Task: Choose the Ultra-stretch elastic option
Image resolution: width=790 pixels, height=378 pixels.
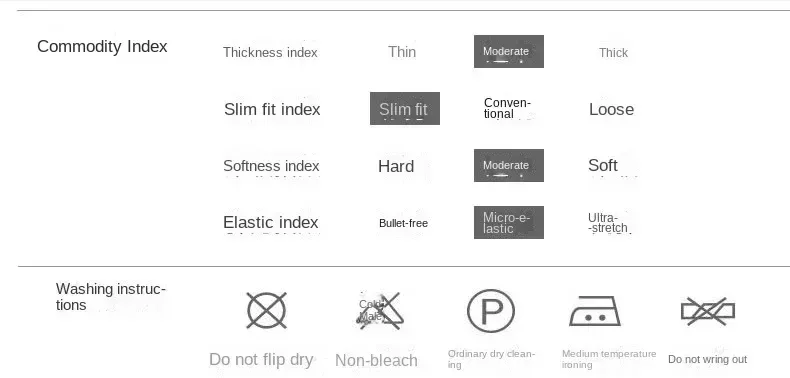Action: coord(608,223)
